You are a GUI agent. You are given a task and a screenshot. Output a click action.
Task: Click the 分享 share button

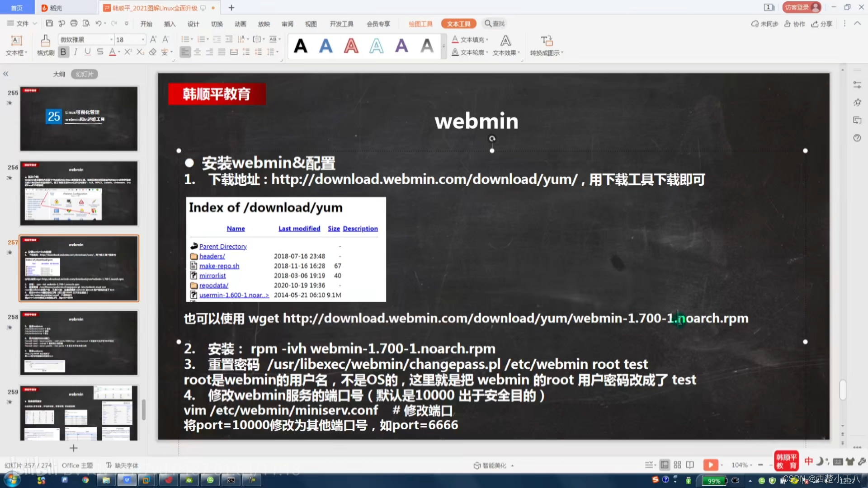[822, 23]
